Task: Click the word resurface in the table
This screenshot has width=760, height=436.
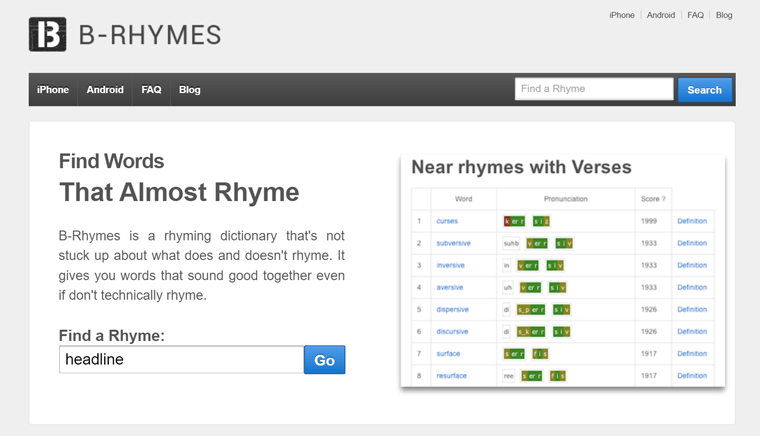Action: (x=452, y=376)
